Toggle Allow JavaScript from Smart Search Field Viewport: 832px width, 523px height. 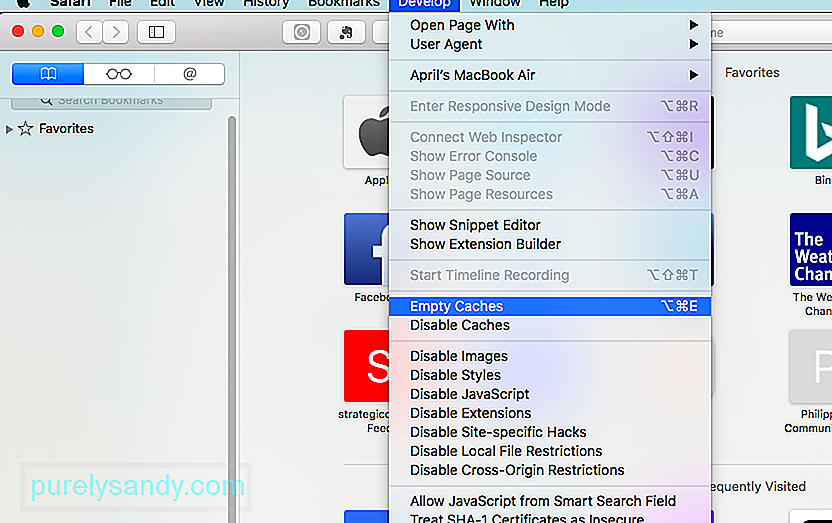tap(550, 501)
